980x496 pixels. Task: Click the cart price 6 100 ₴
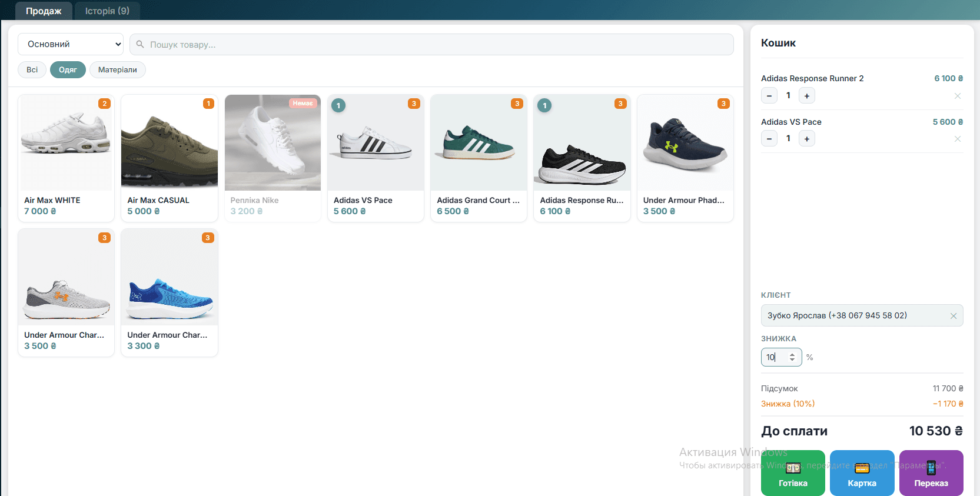[x=949, y=78]
